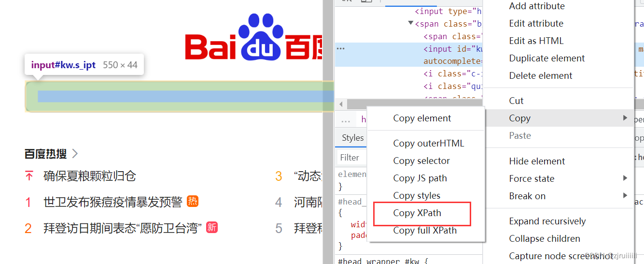Select Copy full XPath option
The width and height of the screenshot is (644, 264).
click(x=425, y=231)
